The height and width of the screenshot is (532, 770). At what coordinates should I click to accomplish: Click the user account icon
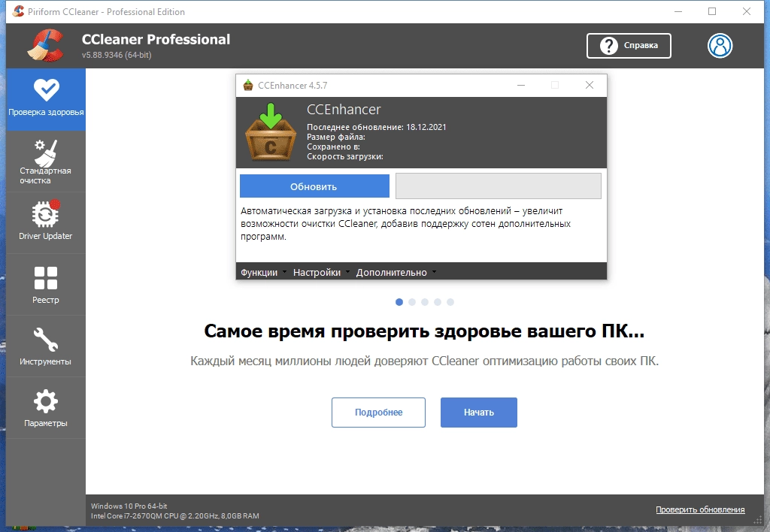(720, 45)
